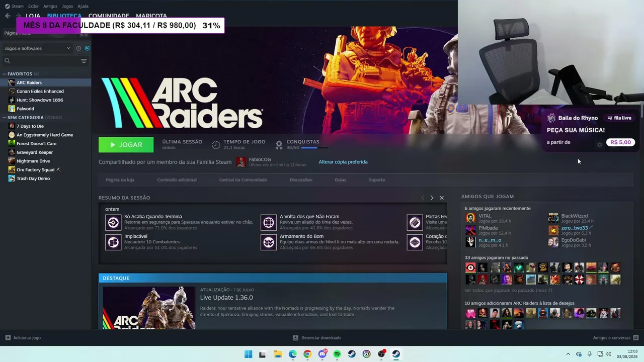
Task: Click the 7 Days to Die game icon
Action: [12, 126]
